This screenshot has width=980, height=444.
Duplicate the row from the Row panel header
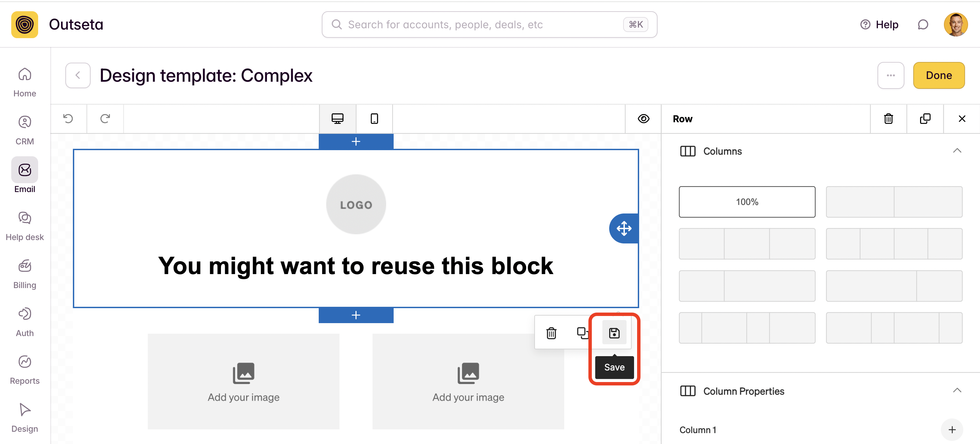925,119
